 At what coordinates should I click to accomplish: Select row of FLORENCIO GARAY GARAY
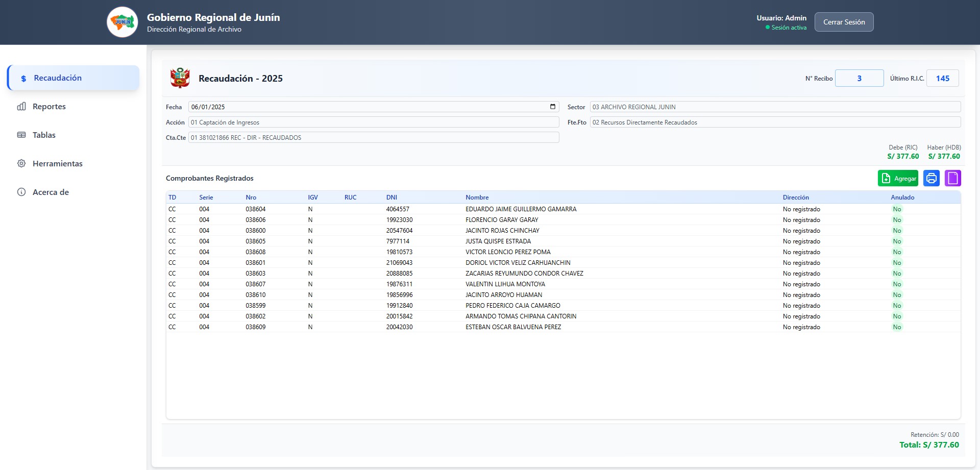click(563, 220)
